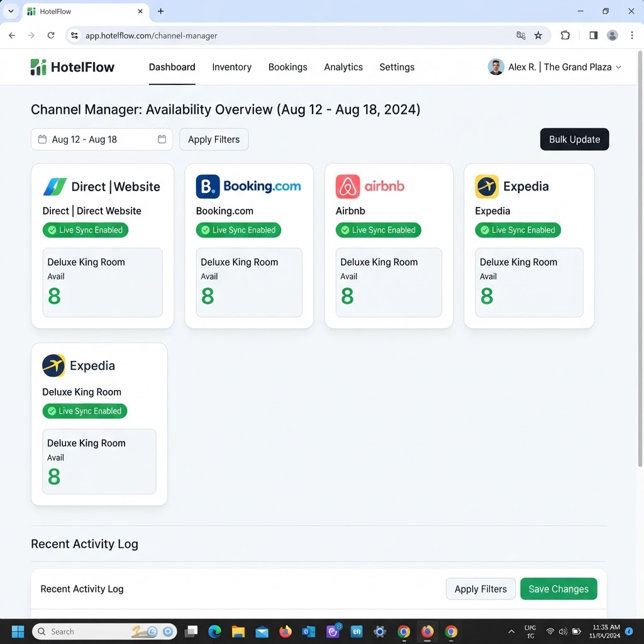
Task: Open Mail app from taskbar
Action: tap(262, 631)
